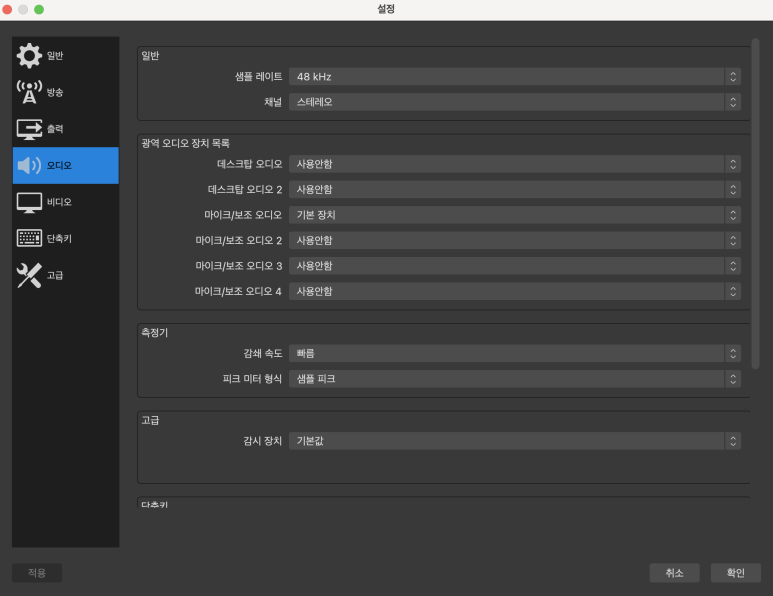The width and height of the screenshot is (773, 596).
Task: Click the stepper arrows on the 감시 장치 field
Action: point(733,441)
